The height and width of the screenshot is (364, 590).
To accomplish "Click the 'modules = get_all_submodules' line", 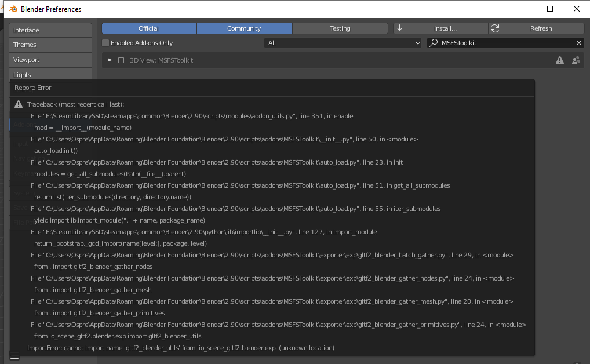I will coord(110,174).
